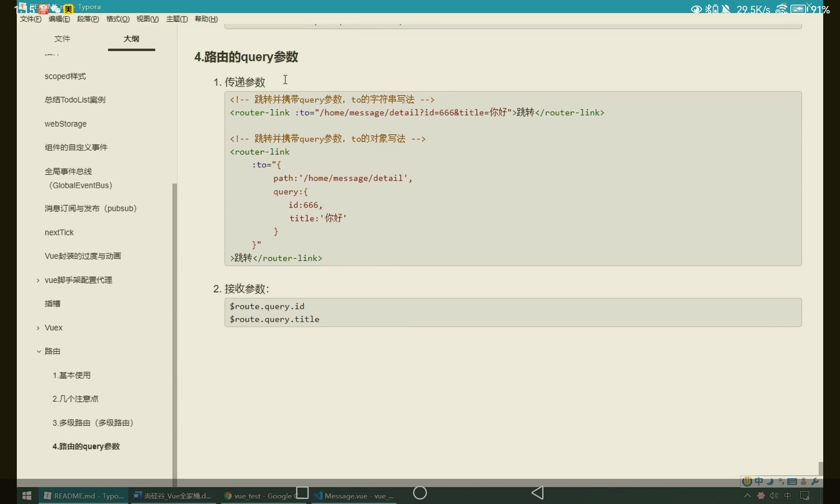Select the 大纲 outline tab

point(131,39)
